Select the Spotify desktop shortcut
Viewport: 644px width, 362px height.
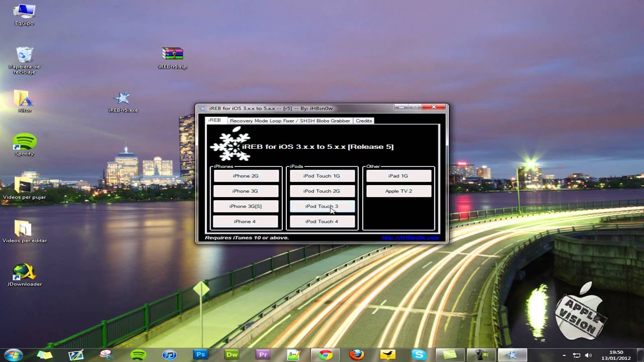(24, 145)
